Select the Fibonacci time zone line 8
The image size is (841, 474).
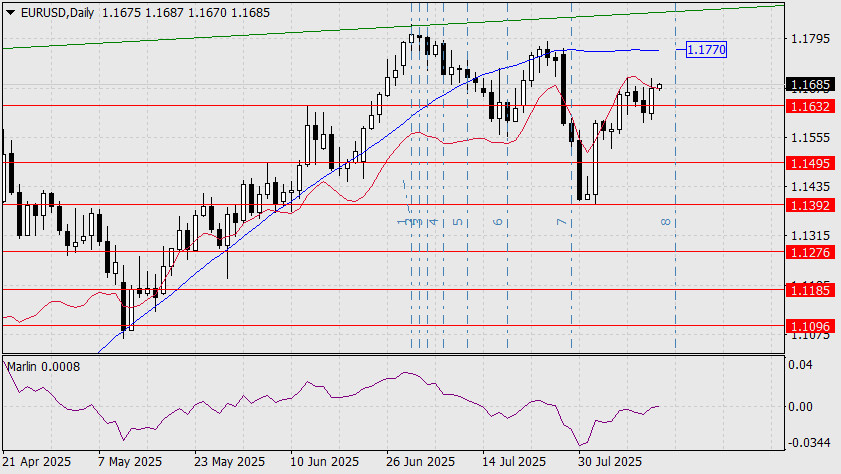tap(675, 177)
